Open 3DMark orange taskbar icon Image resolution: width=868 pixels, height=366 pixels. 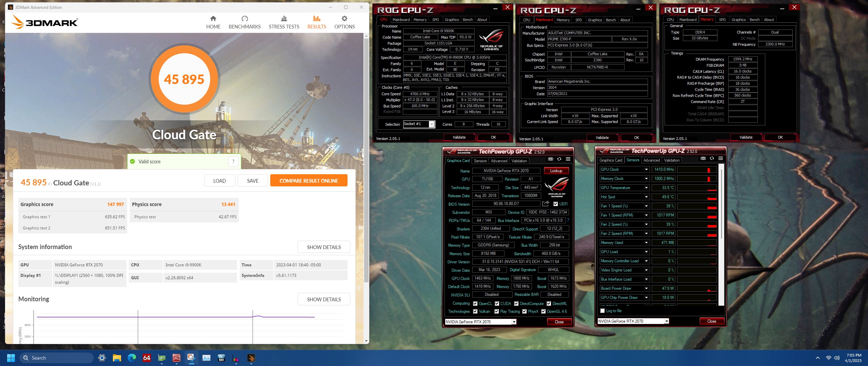(251, 358)
